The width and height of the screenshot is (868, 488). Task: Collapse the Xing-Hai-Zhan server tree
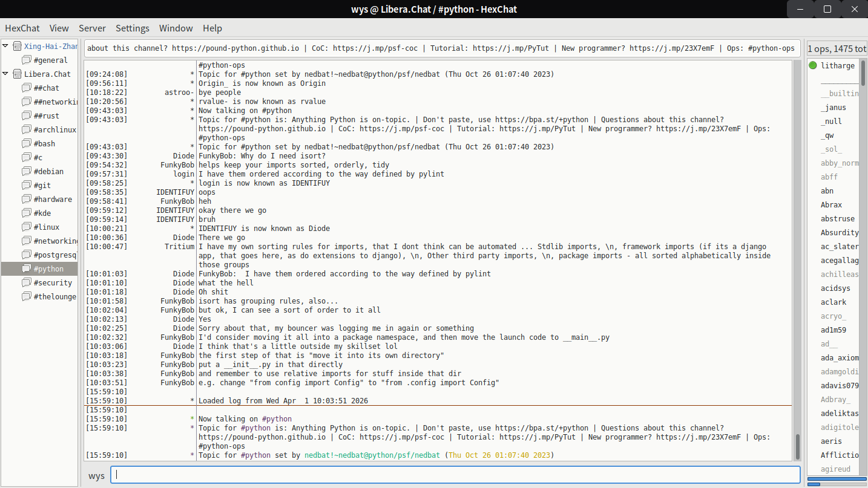pos(6,47)
